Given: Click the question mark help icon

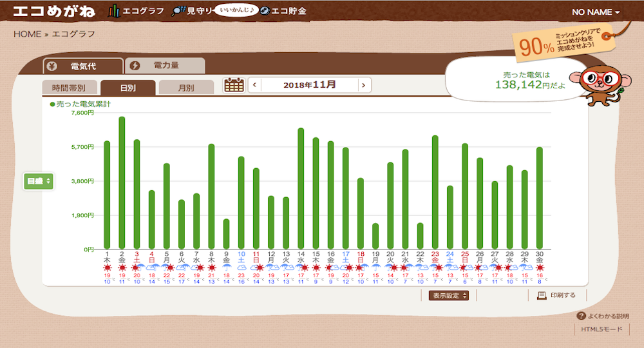Looking at the screenshot, I should pyautogui.click(x=581, y=316).
